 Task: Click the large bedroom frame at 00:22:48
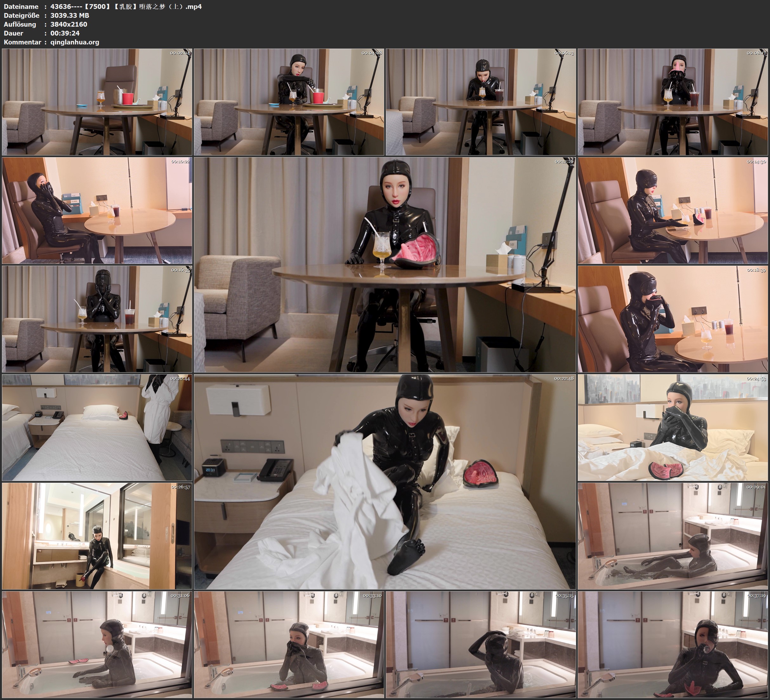(x=385, y=482)
